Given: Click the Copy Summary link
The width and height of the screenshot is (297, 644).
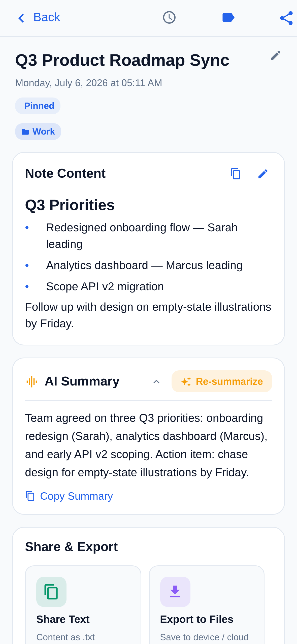Looking at the screenshot, I should pos(69,496).
